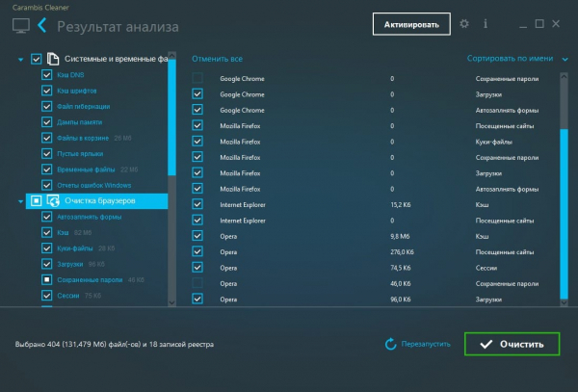Toggle Сохраненные пароли checkbox in left tree
Viewport: 578px width, 392px height.
pyautogui.click(x=46, y=279)
